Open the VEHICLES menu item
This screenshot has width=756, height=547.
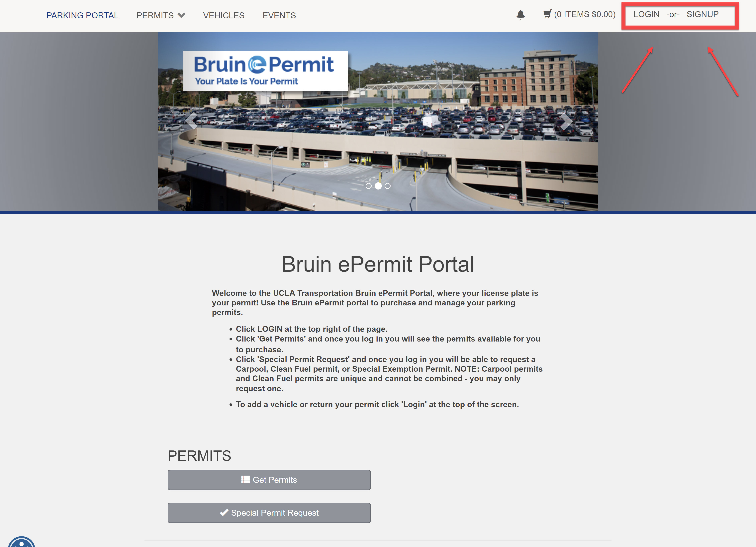(224, 15)
